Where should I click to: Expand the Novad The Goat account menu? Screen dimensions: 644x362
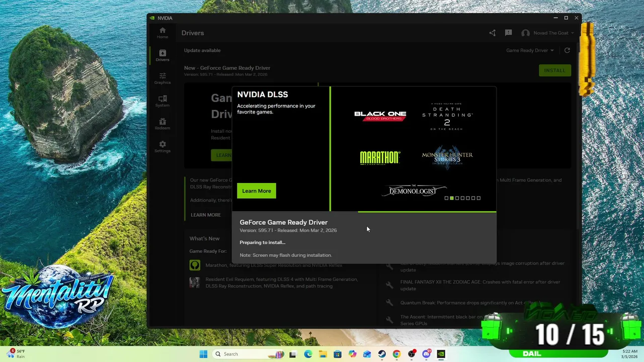click(553, 33)
